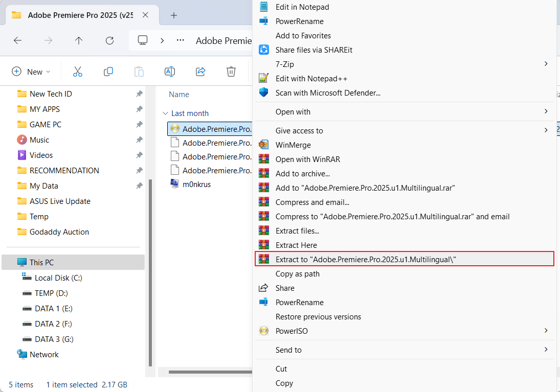Screen dimensions: 560x392
Task: Click the pin beside Videos
Action: [139, 155]
